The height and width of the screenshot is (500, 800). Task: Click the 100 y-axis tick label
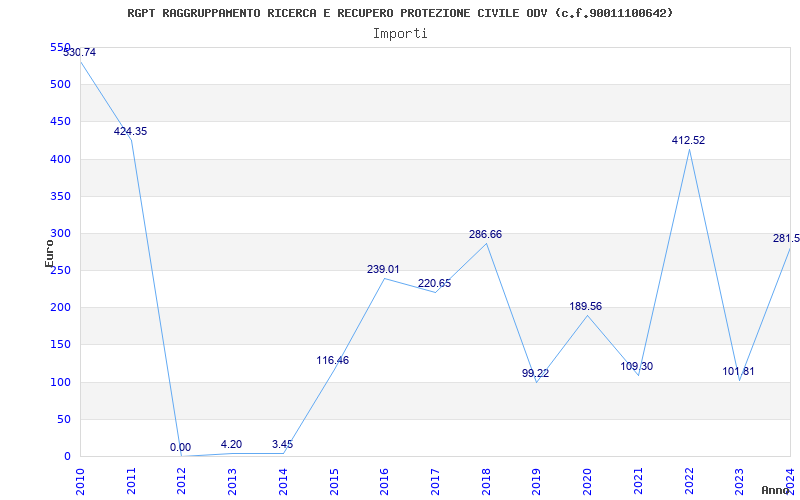tap(60, 382)
